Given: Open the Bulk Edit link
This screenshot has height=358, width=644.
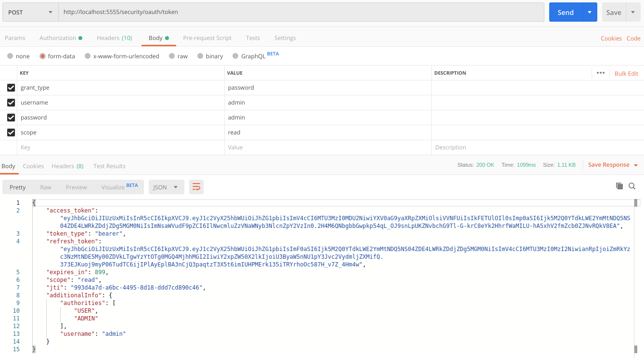Looking at the screenshot, I should (626, 73).
